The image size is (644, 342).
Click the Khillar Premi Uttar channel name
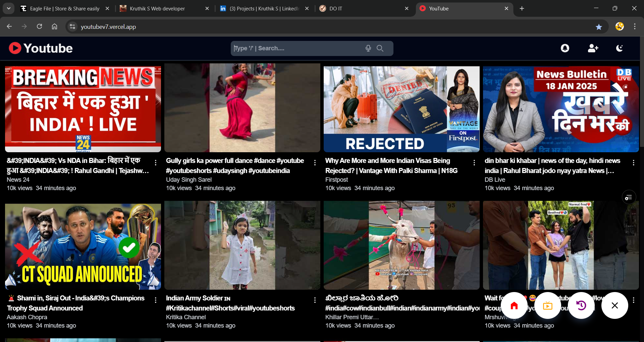click(352, 317)
